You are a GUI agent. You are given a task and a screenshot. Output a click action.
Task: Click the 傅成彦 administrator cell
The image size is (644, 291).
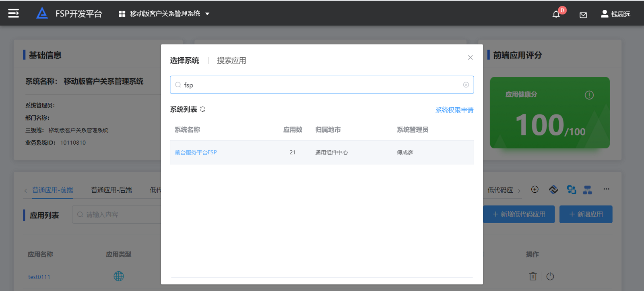click(405, 152)
